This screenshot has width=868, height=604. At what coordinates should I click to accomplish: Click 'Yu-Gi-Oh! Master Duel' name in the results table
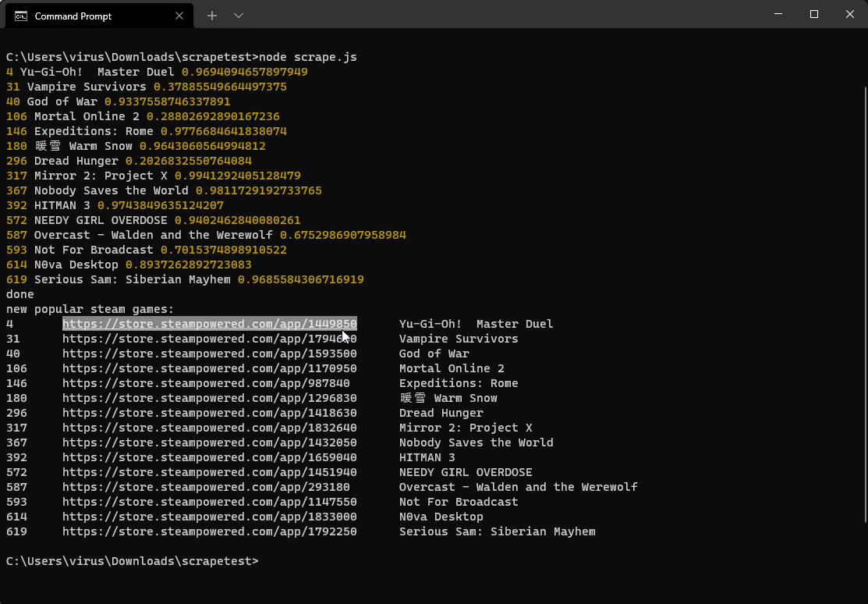(x=476, y=324)
